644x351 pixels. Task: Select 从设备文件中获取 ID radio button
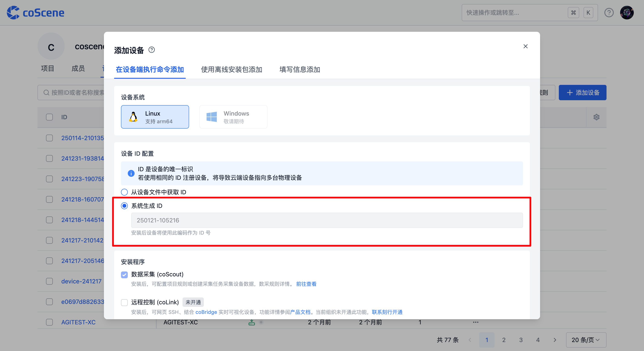pos(124,192)
